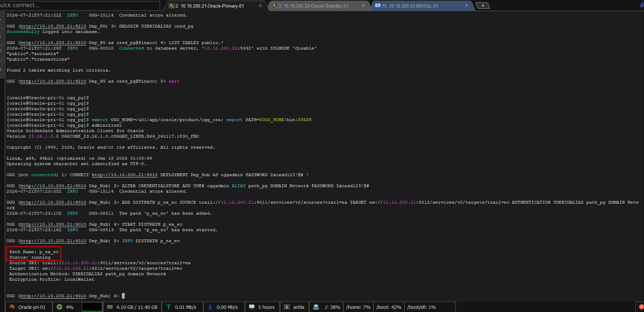Open the 10.10.200.21:9010 link on the last prompt

pyautogui.click(x=53, y=296)
